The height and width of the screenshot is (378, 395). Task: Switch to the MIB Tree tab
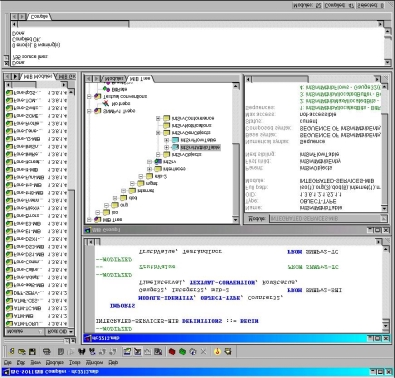pyautogui.click(x=140, y=79)
